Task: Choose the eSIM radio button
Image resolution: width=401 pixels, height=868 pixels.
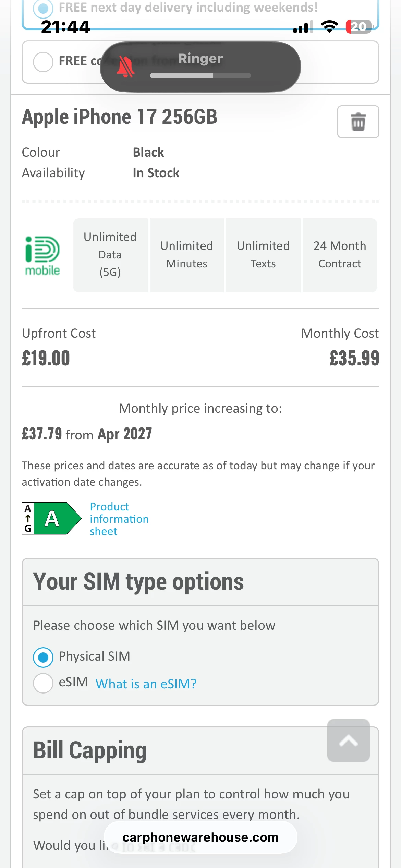Action: click(x=43, y=683)
